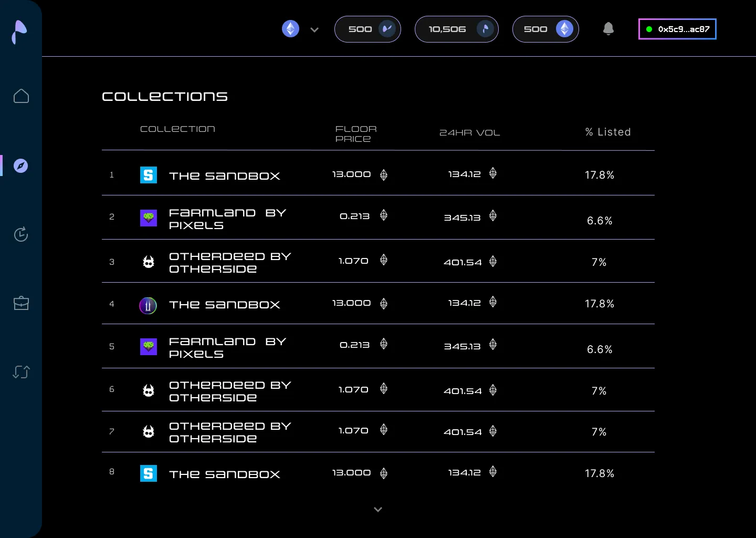Image resolution: width=756 pixels, height=538 pixels.
Task: Click rank number 5 in the table
Action: point(112,347)
